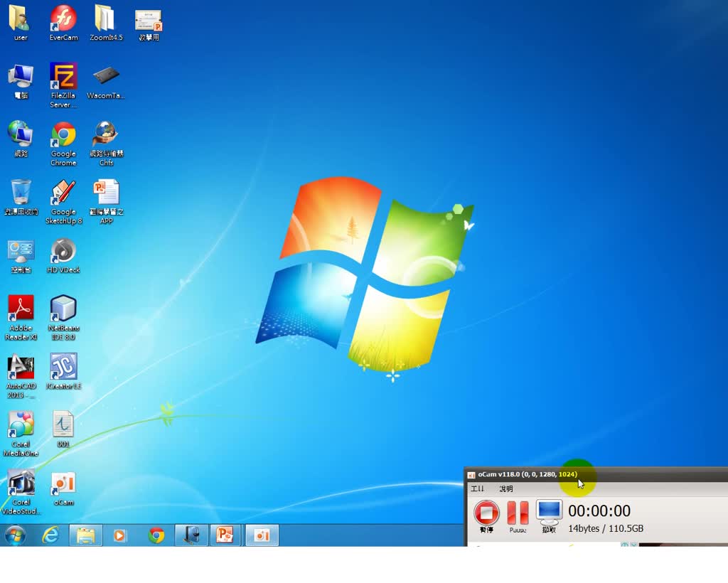Click the Pause button in oCam
Image resolution: width=728 pixels, height=583 pixels.
pyautogui.click(x=518, y=513)
